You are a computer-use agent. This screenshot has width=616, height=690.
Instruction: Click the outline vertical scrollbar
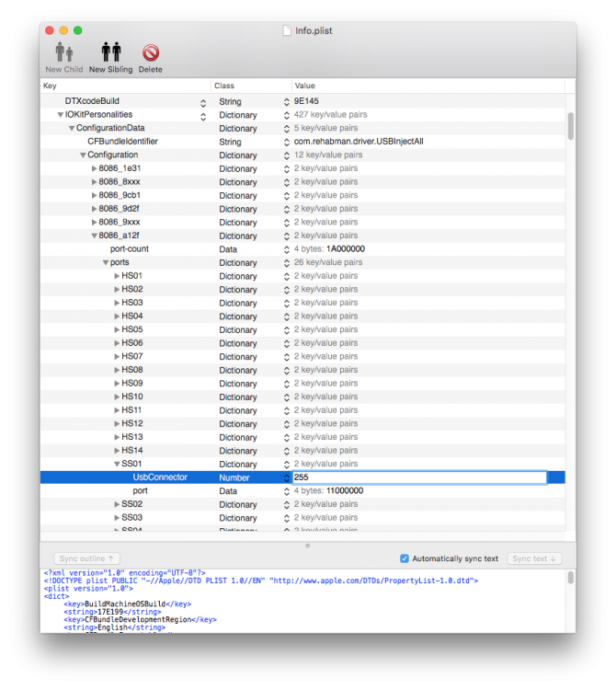571,126
